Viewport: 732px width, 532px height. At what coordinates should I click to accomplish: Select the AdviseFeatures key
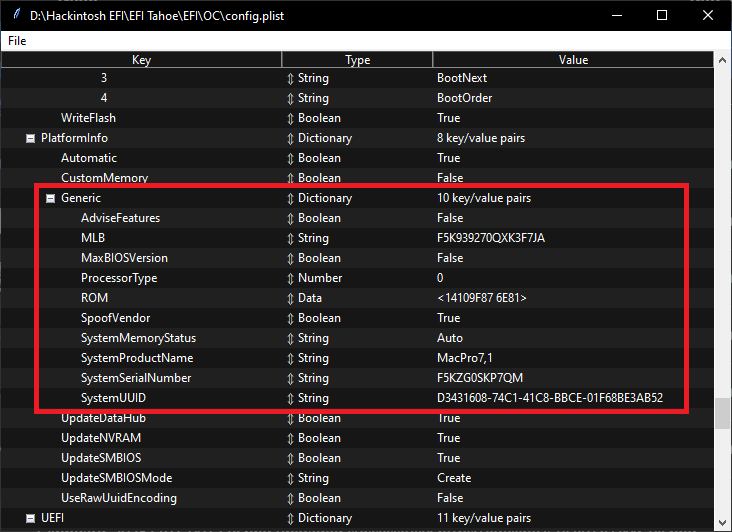pos(120,218)
